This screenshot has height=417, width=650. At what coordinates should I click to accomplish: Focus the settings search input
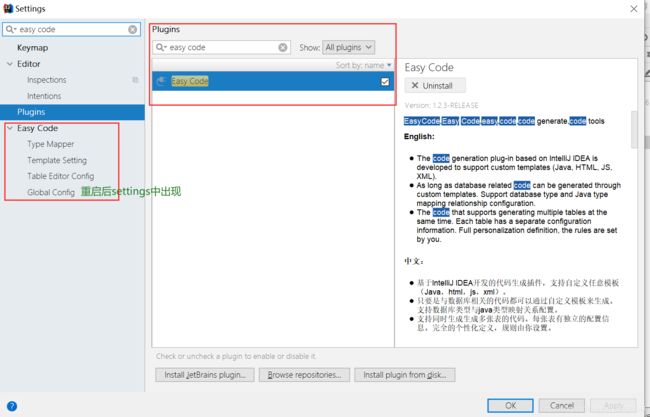pos(72,29)
